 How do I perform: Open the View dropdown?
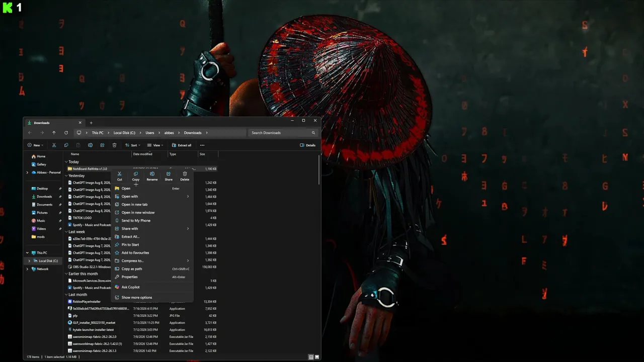(155, 145)
